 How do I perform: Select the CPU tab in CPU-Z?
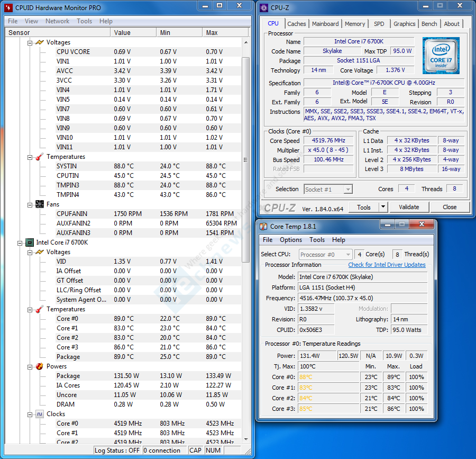click(273, 23)
